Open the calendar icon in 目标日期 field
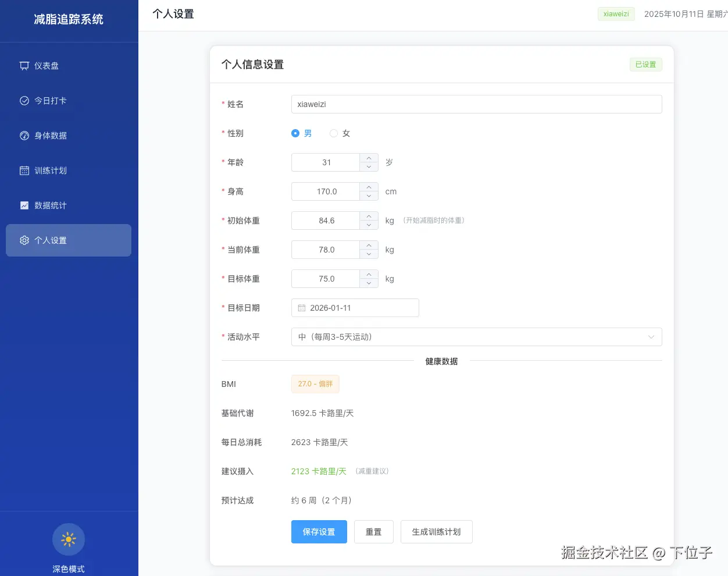The height and width of the screenshot is (576, 728). point(301,308)
